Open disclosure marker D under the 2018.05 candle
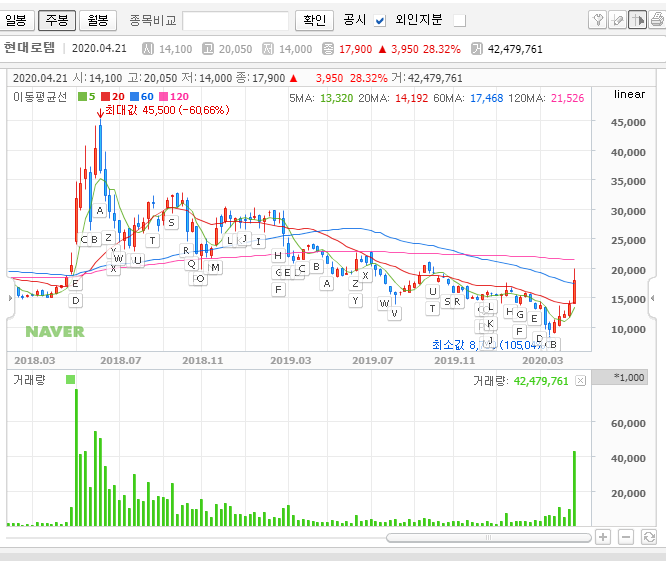The width and height of the screenshot is (666, 561). point(76,301)
